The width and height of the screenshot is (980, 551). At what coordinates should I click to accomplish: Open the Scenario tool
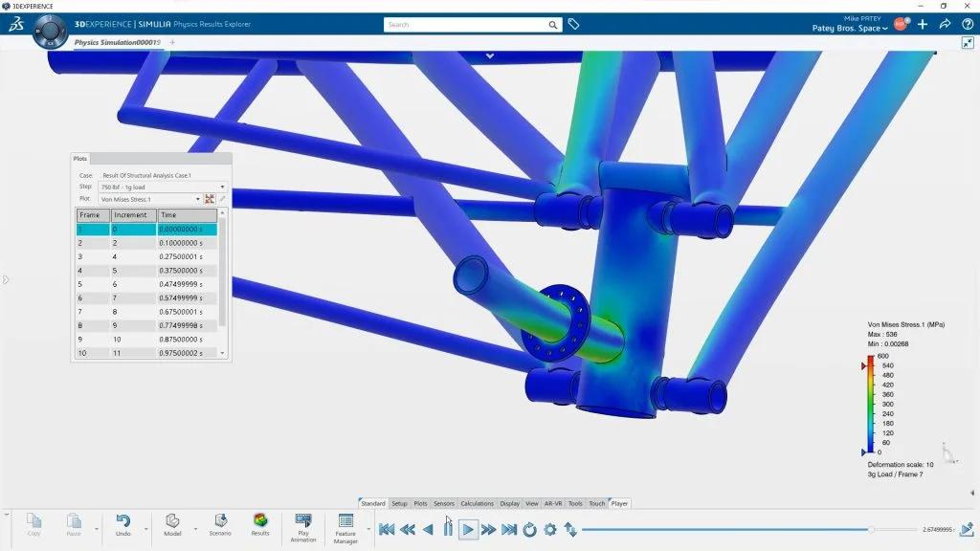coord(220,522)
